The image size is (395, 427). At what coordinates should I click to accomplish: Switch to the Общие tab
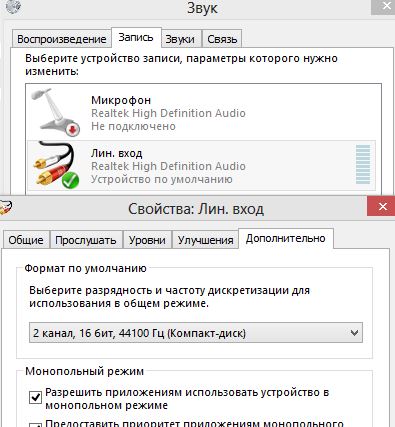pyautogui.click(x=26, y=240)
